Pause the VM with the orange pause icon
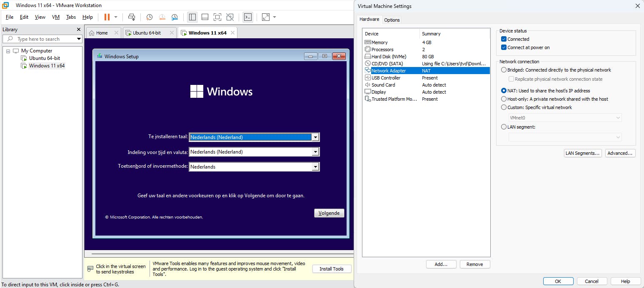Viewport: 644px width, 288px height. point(107,17)
